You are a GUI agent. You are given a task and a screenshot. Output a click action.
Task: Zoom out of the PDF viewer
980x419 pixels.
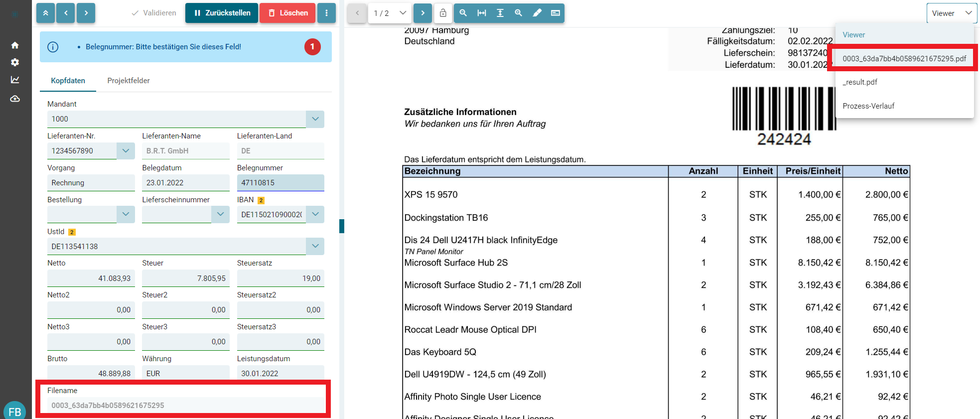pos(463,13)
